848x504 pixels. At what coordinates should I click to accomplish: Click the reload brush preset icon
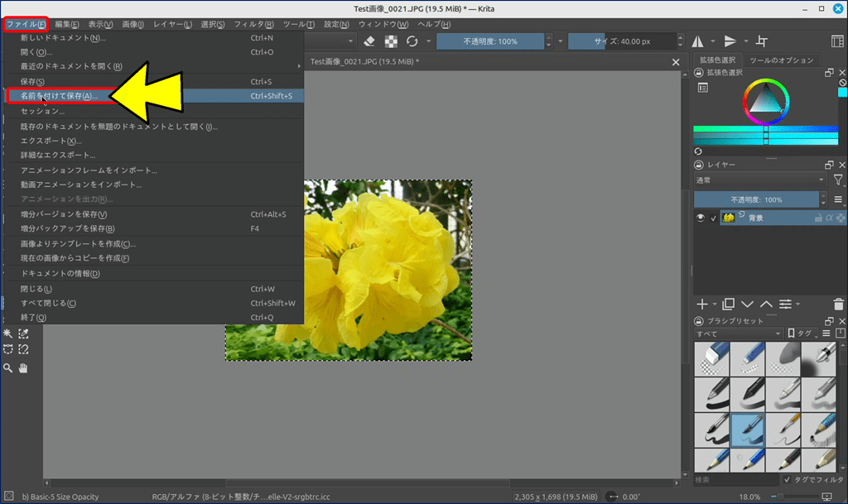[412, 41]
